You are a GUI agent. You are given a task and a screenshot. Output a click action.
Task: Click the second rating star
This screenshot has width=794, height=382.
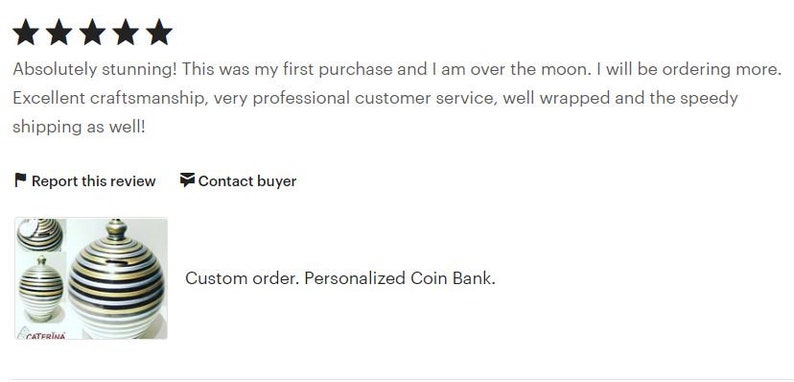[59, 32]
